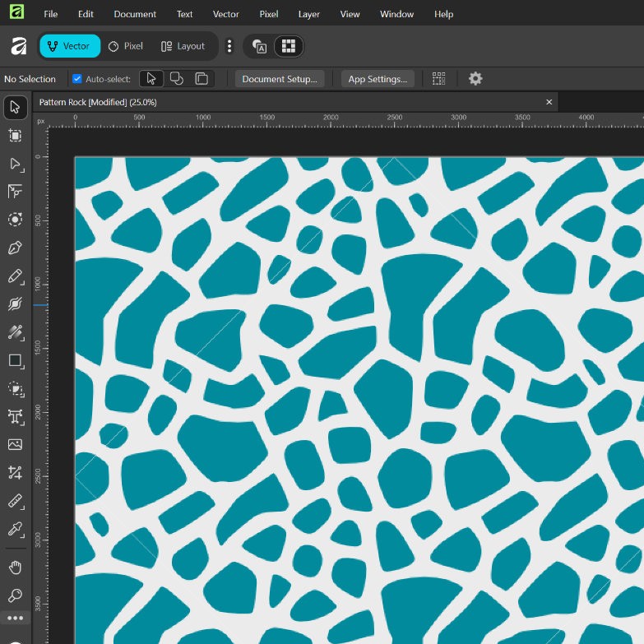The image size is (644, 644).
Task: Switch to the Pixel studio
Action: (x=125, y=46)
